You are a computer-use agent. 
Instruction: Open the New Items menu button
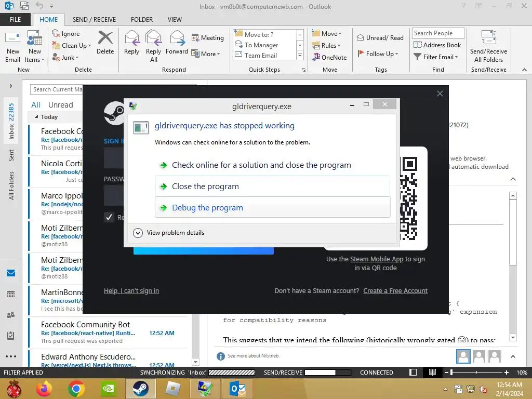point(34,46)
